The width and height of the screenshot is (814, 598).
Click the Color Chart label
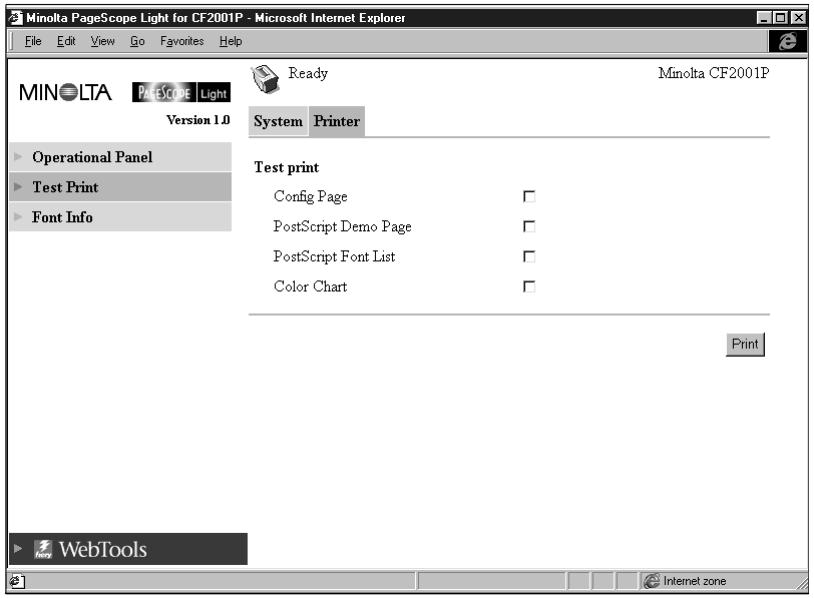coord(310,287)
